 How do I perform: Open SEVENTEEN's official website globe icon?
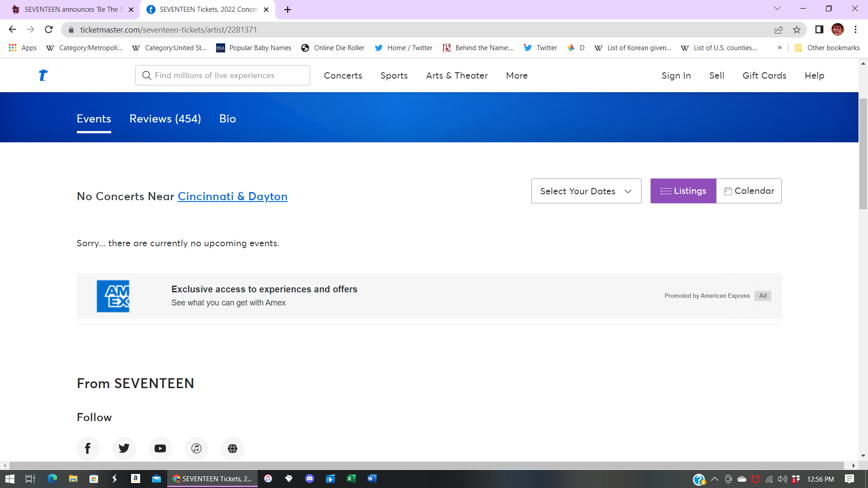[x=232, y=448]
